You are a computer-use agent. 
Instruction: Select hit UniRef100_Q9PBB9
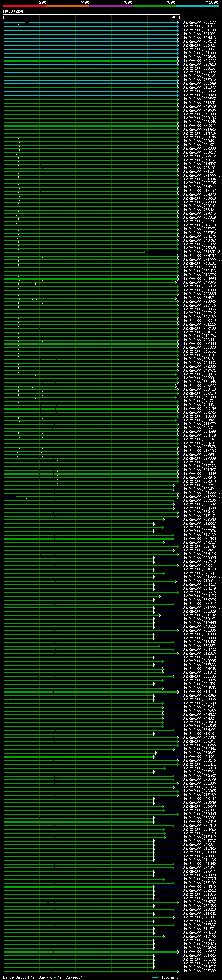coord(199,459)
